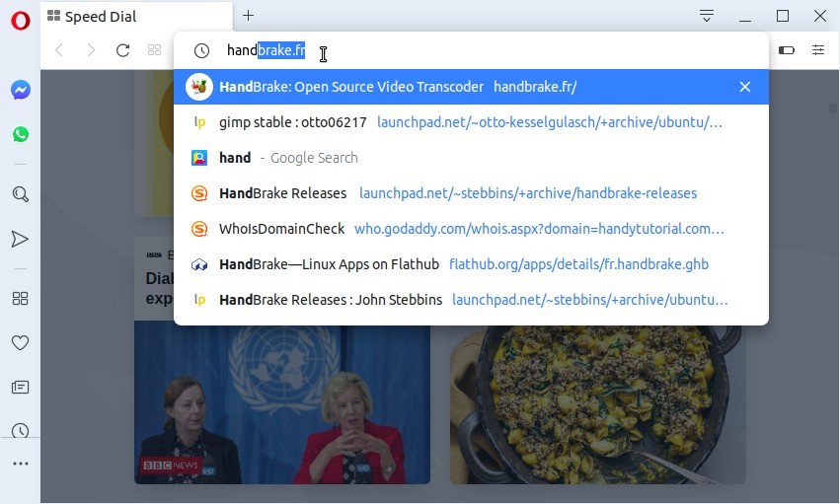Click the who.godaddy.com whois URL
Screen dimensions: 840x504
point(539,229)
